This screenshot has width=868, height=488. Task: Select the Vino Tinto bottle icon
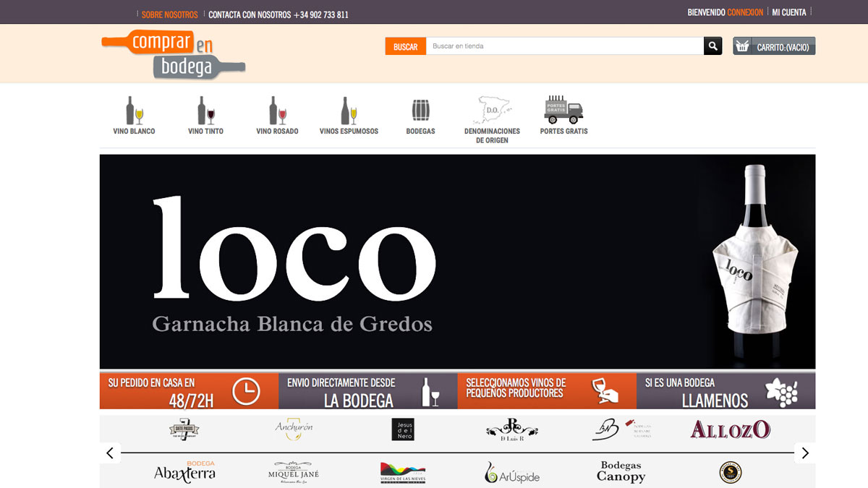[x=205, y=111]
